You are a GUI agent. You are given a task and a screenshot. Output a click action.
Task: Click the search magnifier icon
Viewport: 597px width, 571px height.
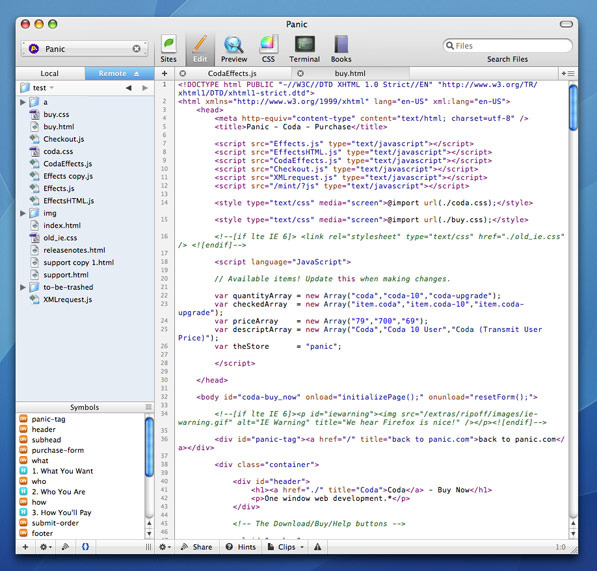tap(450, 46)
